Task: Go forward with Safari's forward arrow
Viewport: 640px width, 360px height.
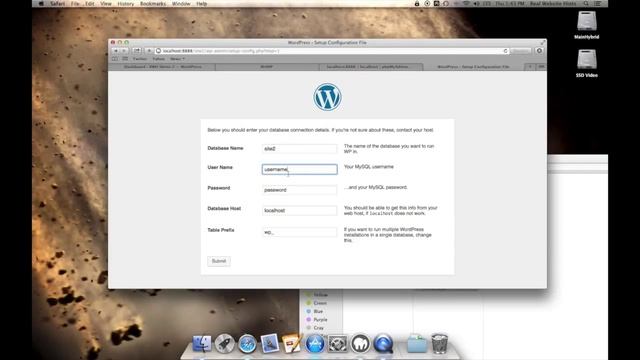Action: 124,51
